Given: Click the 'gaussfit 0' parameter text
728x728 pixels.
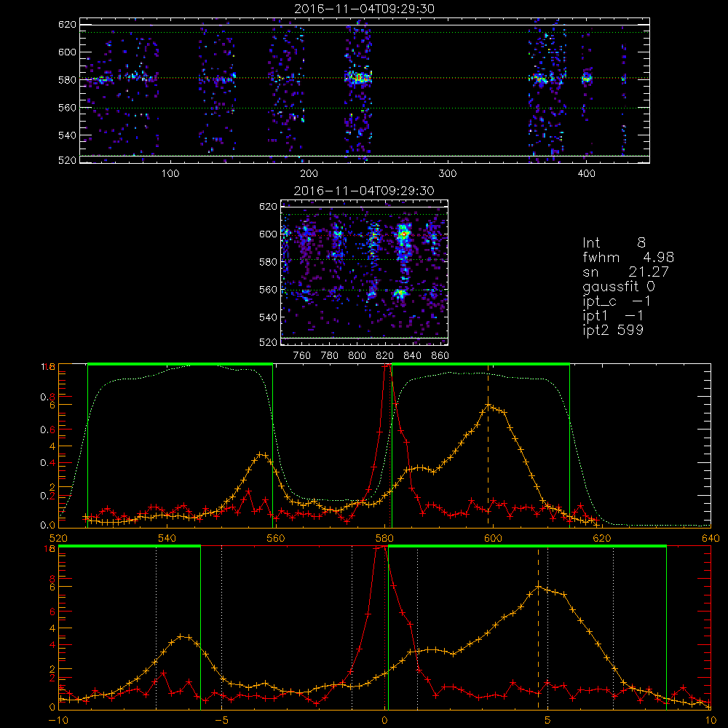Looking at the screenshot, I should click(619, 286).
